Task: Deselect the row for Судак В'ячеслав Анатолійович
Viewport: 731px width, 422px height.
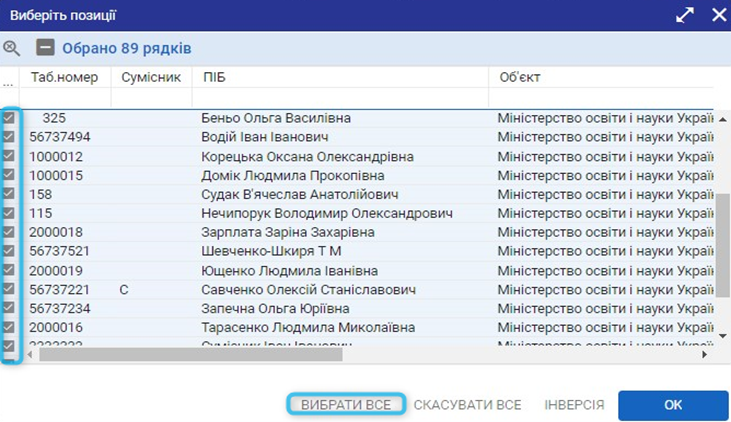Action: click(10, 194)
